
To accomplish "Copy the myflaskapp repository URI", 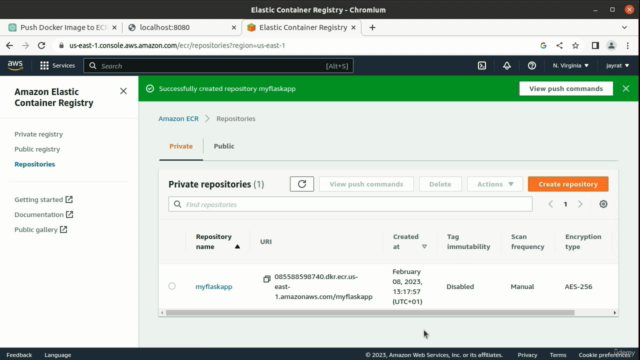I will 267,279.
